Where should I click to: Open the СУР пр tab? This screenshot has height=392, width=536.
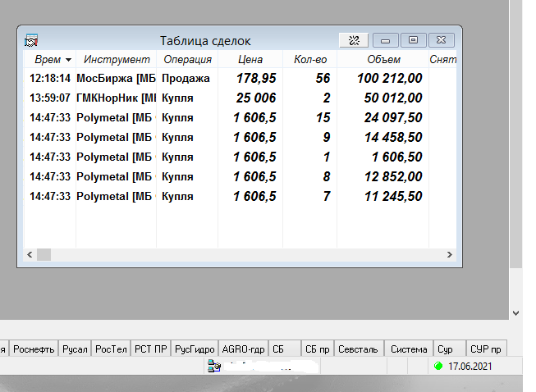point(486,349)
